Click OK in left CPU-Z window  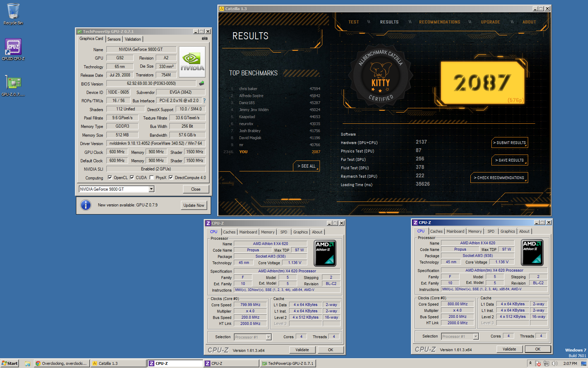point(331,350)
